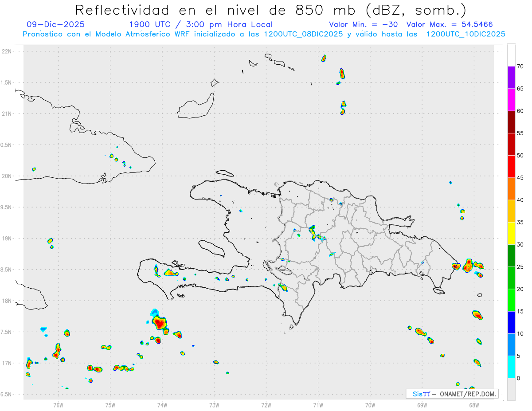Click the time '1900 UTC / 3:00 pm Hora Local'
Screen dimensions: 532x411
click(201, 25)
